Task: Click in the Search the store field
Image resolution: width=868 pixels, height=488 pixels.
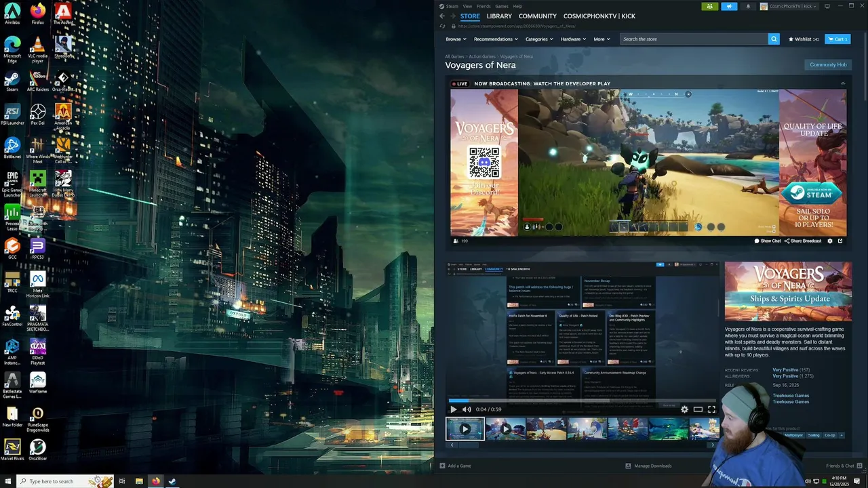Action: point(694,39)
